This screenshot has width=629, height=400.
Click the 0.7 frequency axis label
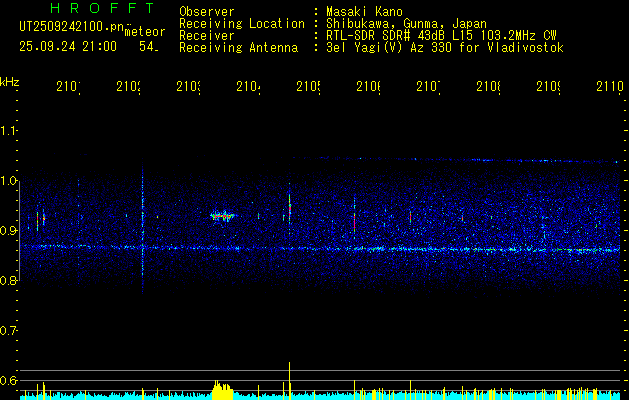pyautogui.click(x=9, y=331)
